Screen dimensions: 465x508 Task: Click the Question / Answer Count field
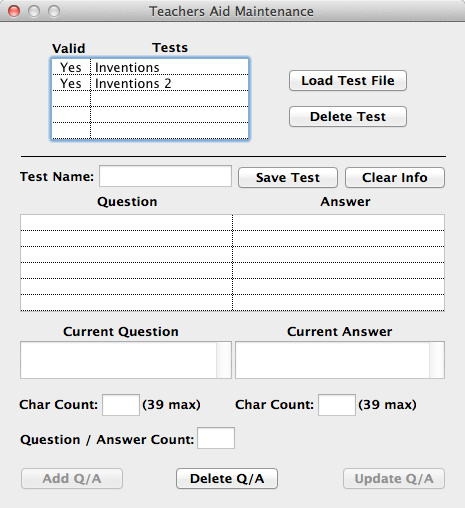coord(216,438)
